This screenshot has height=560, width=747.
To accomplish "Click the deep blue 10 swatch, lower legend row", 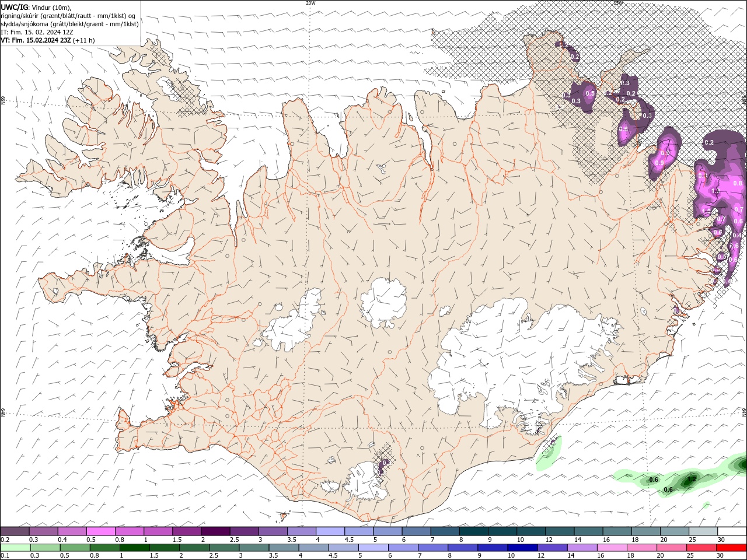I will pyautogui.click(x=522, y=548).
